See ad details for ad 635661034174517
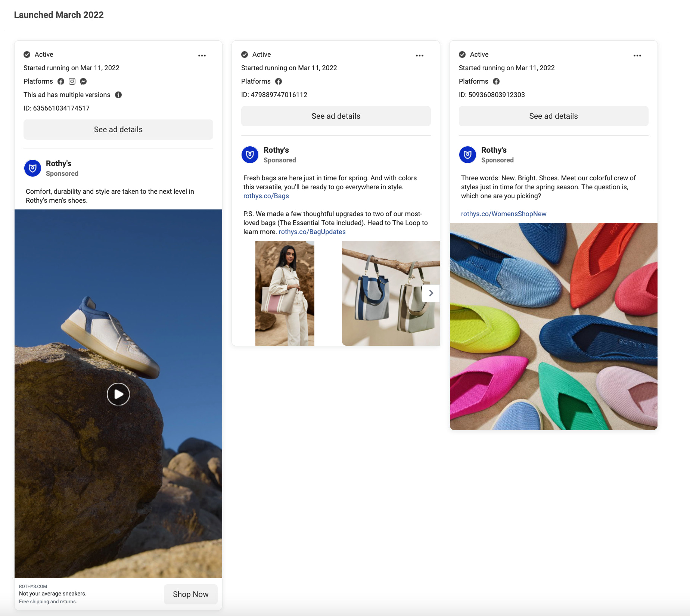 pyautogui.click(x=118, y=130)
